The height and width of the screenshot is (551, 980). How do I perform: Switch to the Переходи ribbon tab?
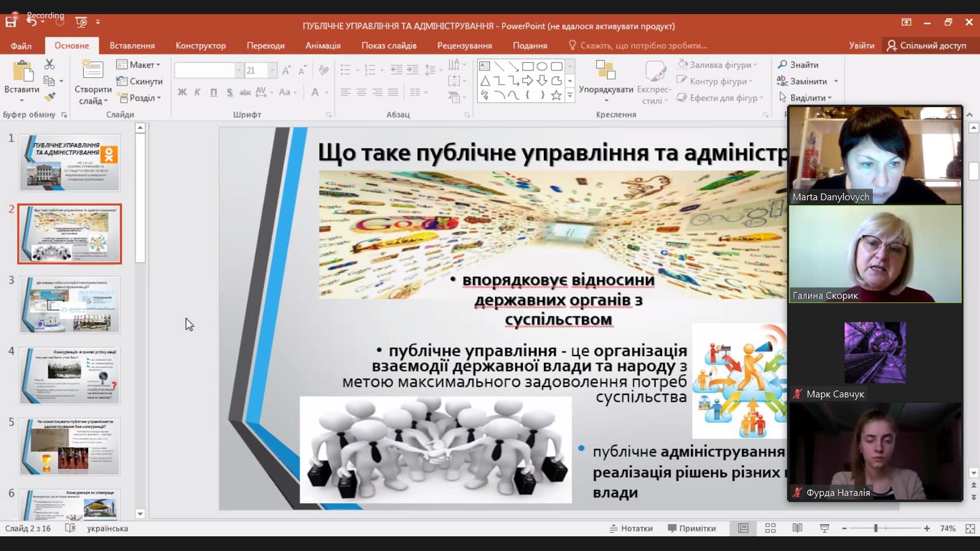(x=266, y=45)
